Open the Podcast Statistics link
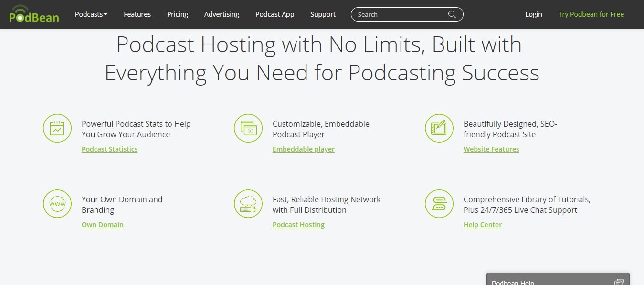This screenshot has height=285, width=644. click(110, 149)
